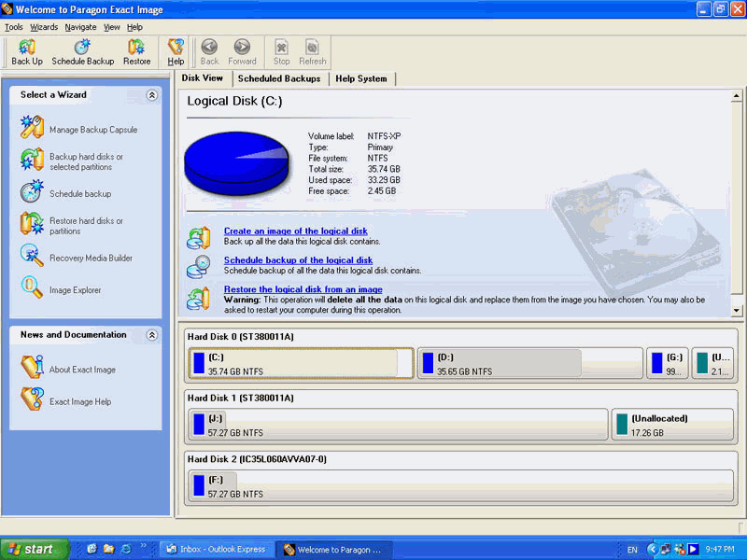Click the Restore toolbar icon
The width and height of the screenshot is (747, 560).
pos(136,52)
